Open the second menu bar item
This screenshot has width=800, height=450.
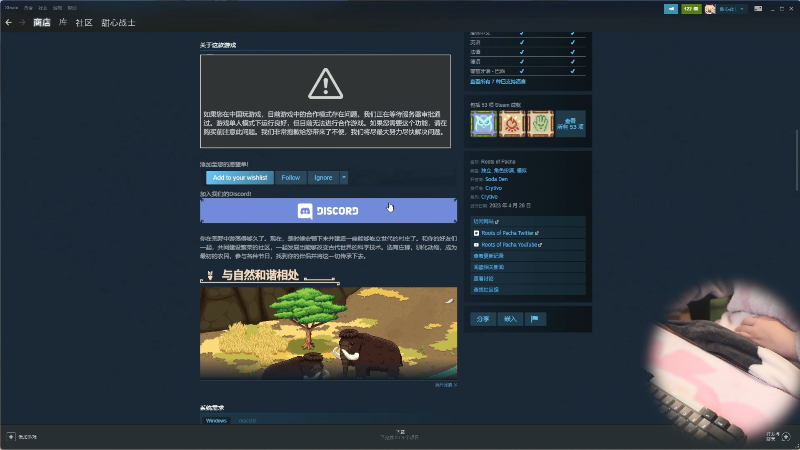[28, 8]
